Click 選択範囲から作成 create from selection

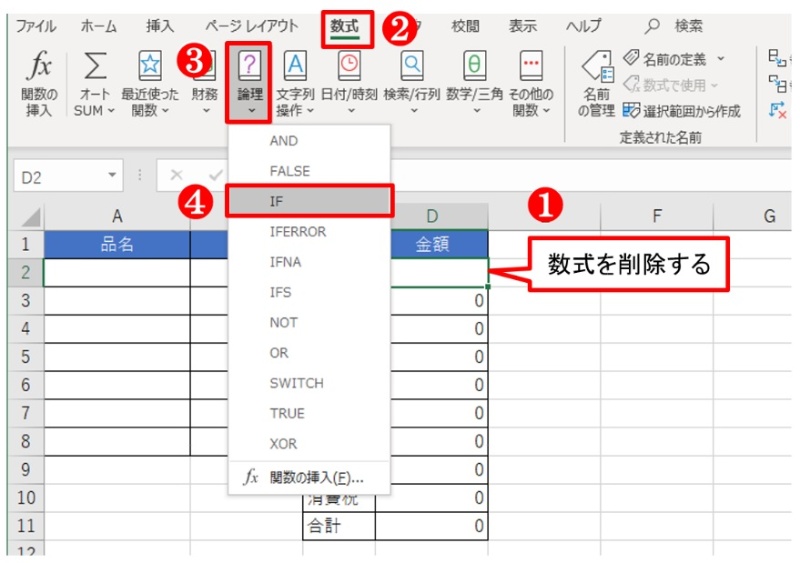[682, 111]
